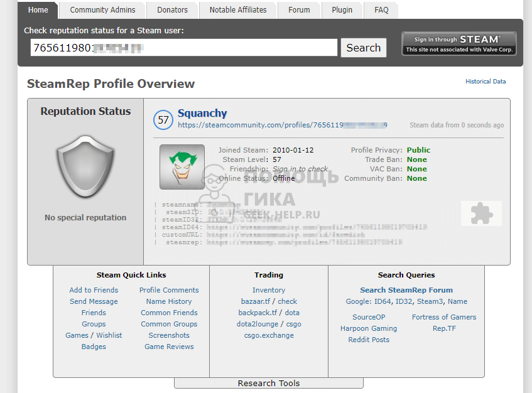Click the Search button

(363, 48)
